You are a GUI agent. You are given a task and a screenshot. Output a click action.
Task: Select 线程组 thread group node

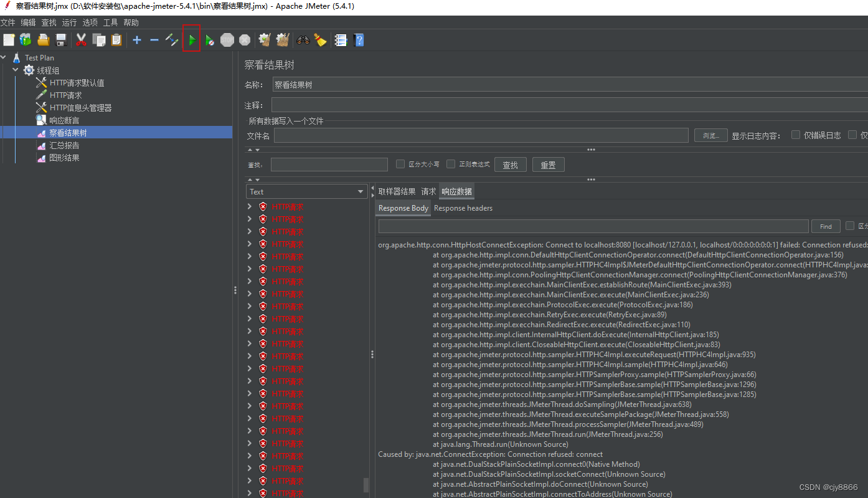point(48,70)
